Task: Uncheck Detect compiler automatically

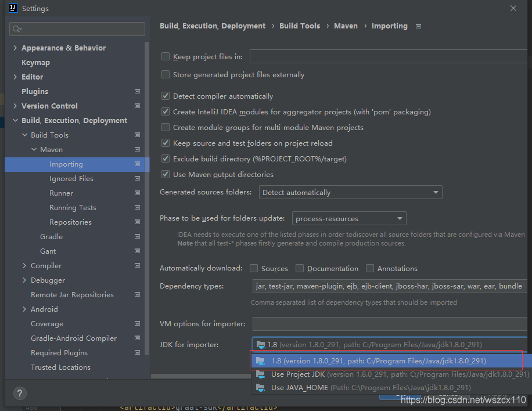Action: pos(165,96)
